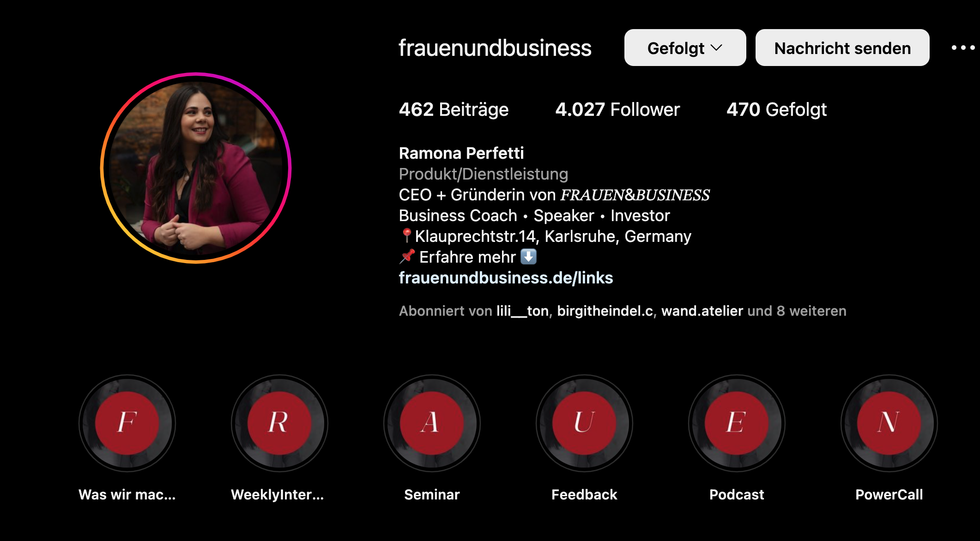Open the PowerCall highlight with letter N

889,423
